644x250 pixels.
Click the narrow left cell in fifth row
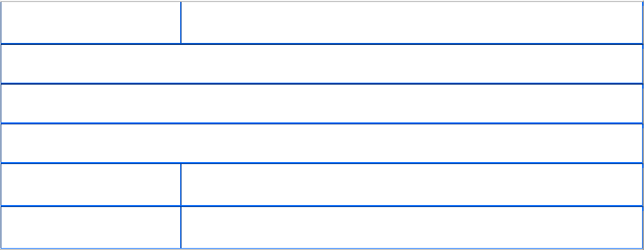tap(91, 185)
